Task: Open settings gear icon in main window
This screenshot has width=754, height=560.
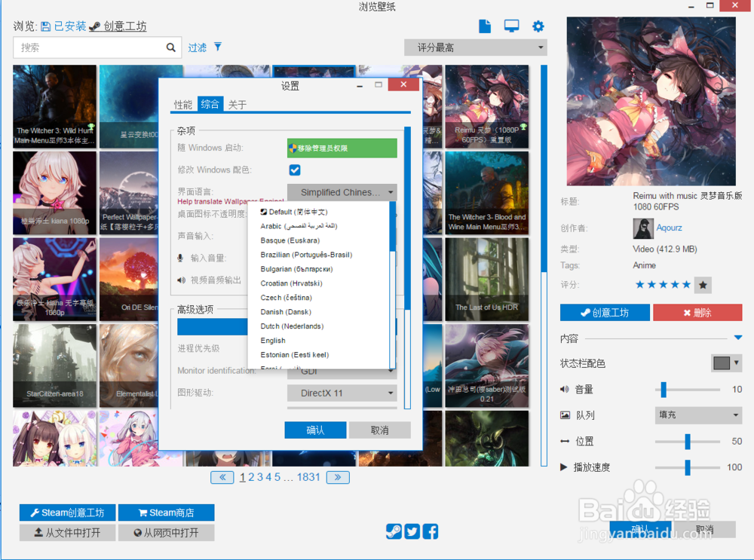Action: point(538,26)
